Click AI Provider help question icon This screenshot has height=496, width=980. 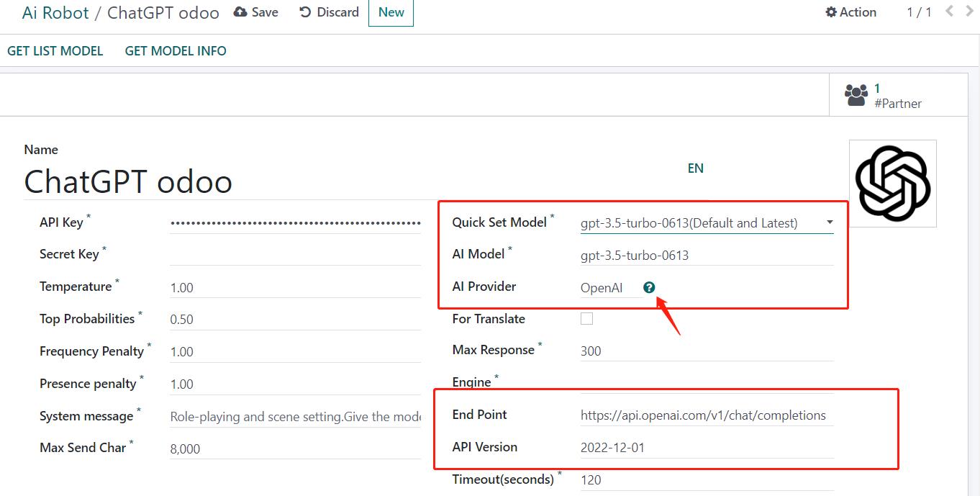[649, 287]
